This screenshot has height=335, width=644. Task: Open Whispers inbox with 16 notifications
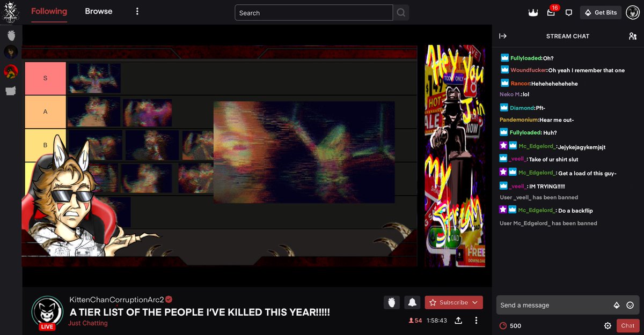click(551, 12)
